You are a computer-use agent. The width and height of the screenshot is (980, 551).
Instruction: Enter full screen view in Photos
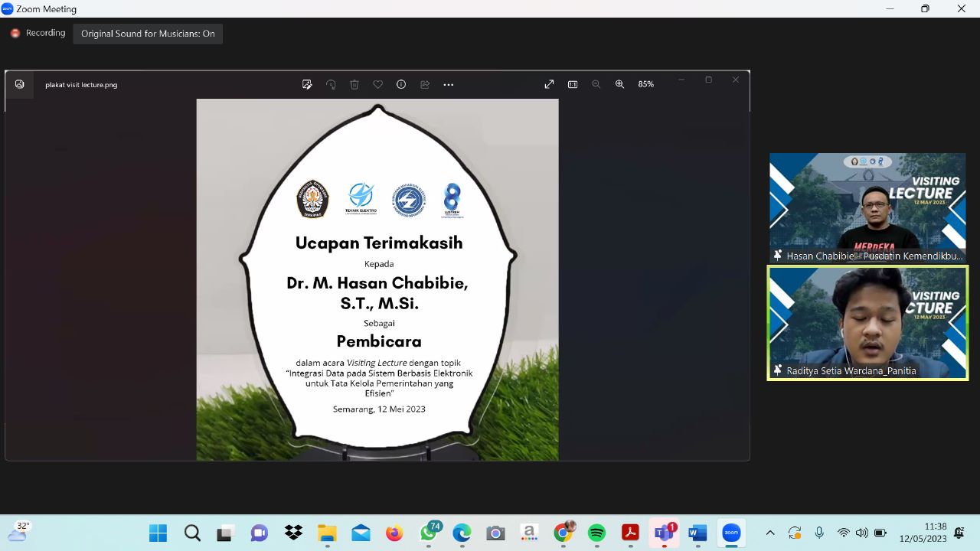click(549, 84)
